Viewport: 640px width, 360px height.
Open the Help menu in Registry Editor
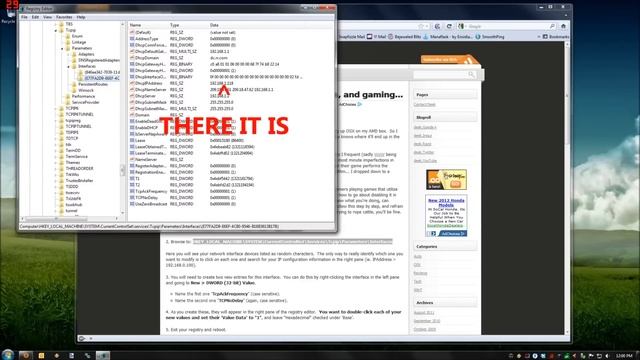pos(81,17)
